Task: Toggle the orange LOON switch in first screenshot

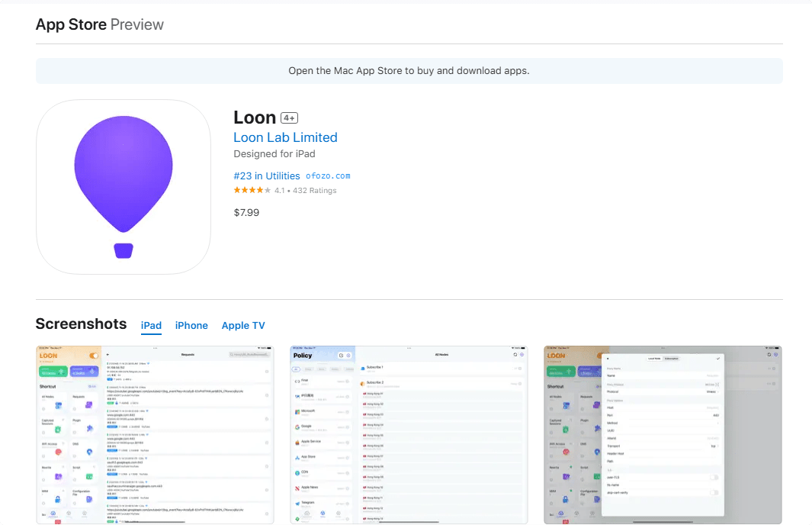Action: (94, 356)
